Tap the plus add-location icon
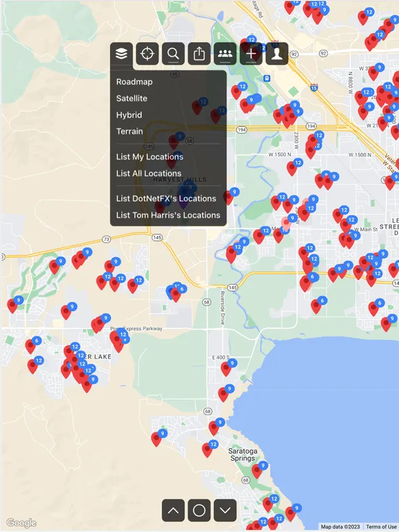The width and height of the screenshot is (399, 532). [251, 53]
